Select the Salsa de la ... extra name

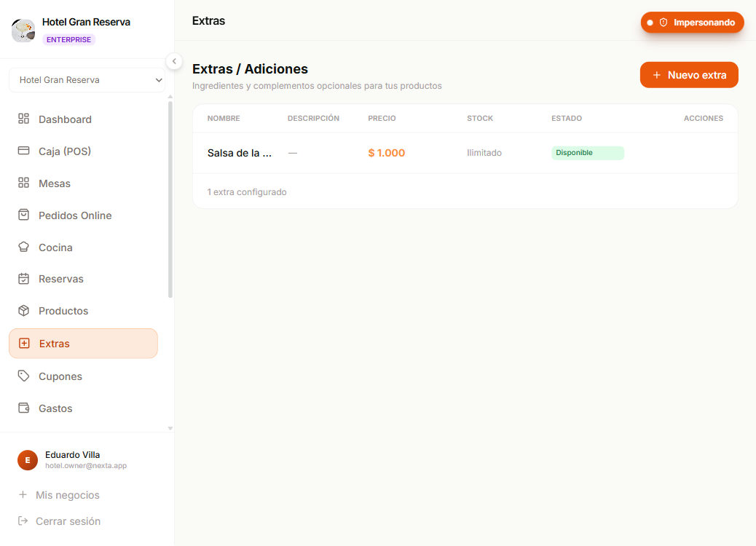pyautogui.click(x=240, y=153)
